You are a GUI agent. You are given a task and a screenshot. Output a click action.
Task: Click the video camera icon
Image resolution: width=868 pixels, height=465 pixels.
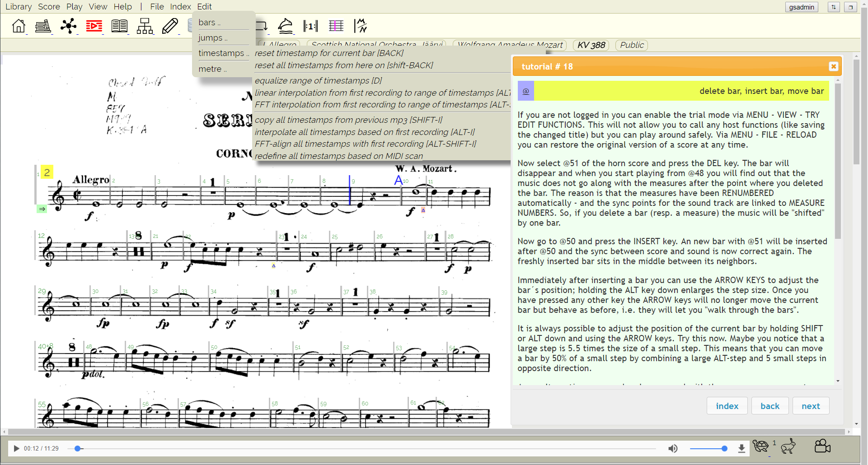[822, 446]
